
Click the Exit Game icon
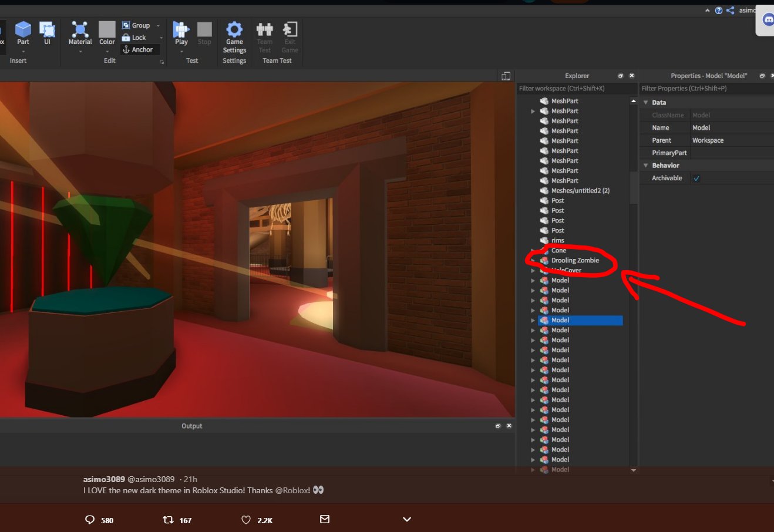[290, 29]
